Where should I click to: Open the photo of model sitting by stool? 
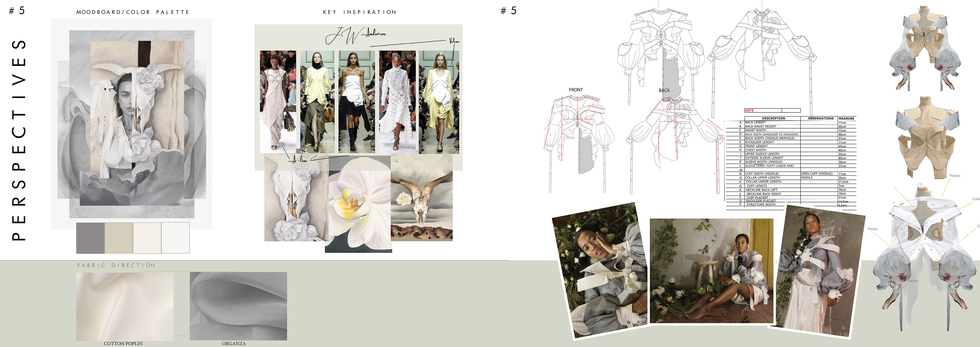coord(711,271)
